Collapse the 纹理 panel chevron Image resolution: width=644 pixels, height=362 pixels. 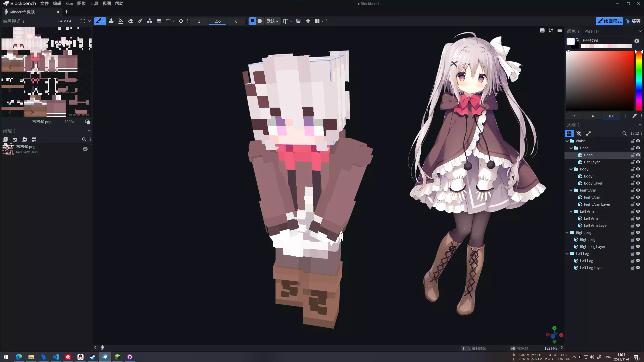tap(89, 131)
